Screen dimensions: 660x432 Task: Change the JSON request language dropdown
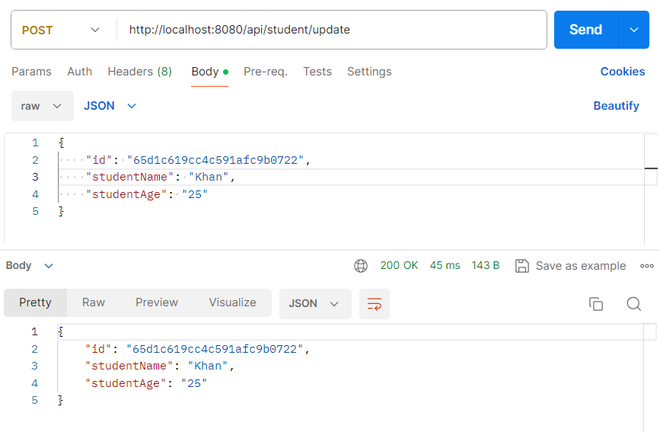point(110,105)
